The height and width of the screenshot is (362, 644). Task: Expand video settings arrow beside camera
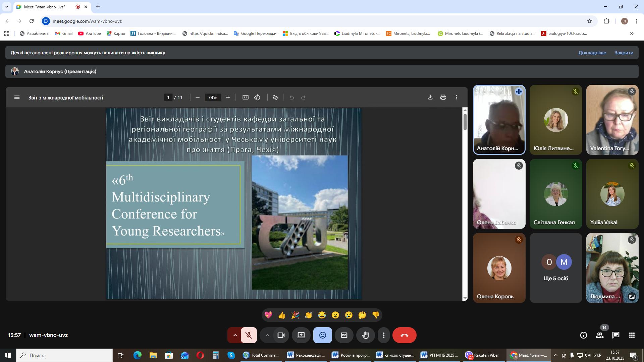click(267, 335)
